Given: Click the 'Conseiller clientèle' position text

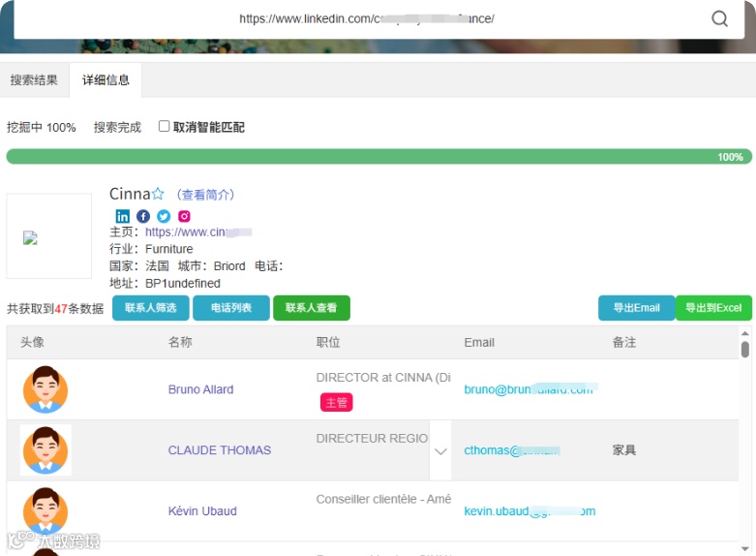Looking at the screenshot, I should click(x=383, y=499).
